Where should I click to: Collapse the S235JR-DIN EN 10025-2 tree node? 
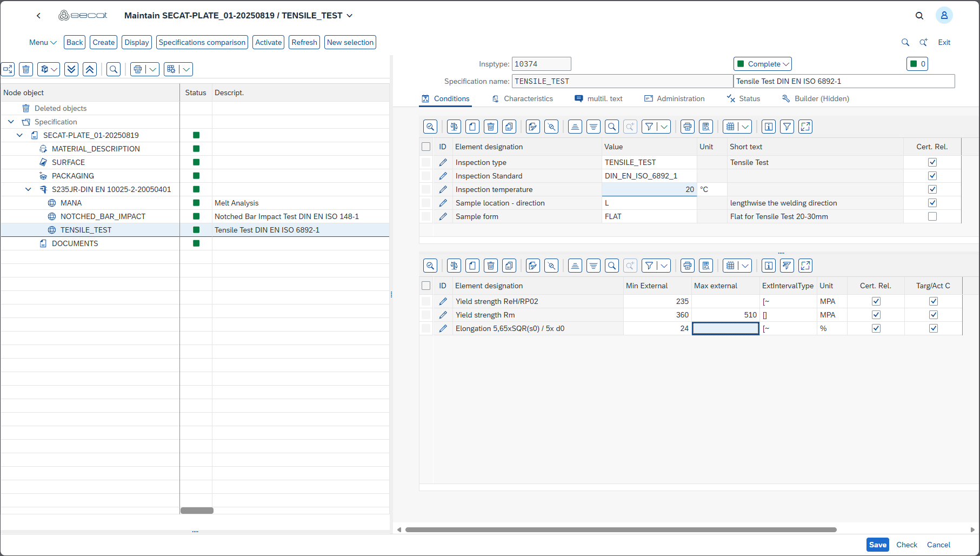click(29, 189)
